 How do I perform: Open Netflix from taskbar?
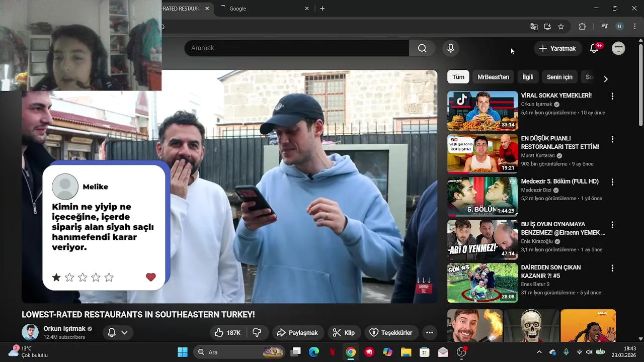click(x=332, y=352)
